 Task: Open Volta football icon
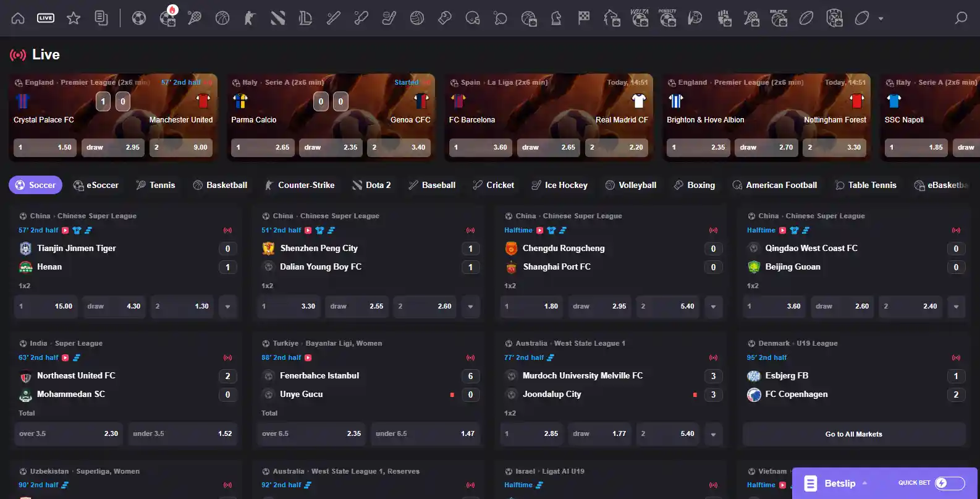click(640, 17)
